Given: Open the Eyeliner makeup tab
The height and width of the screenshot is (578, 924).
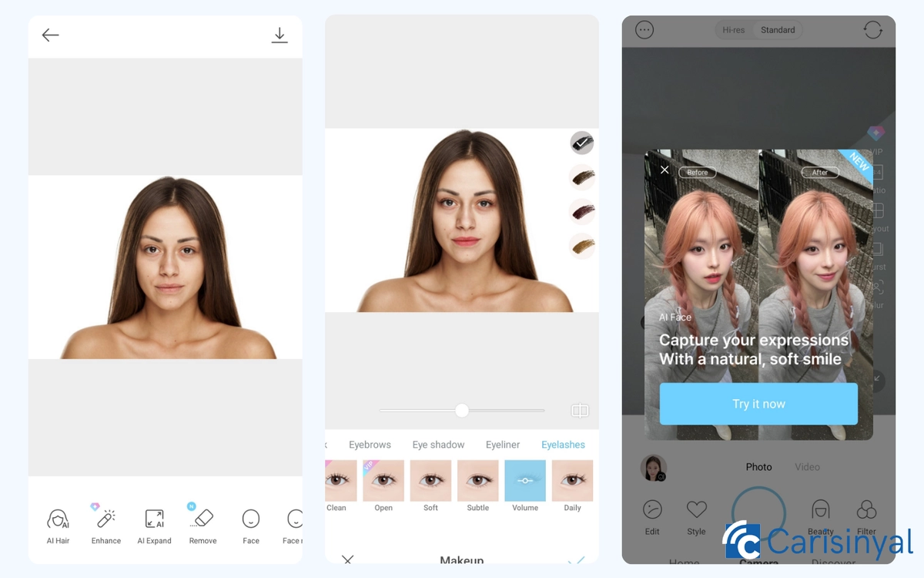Looking at the screenshot, I should pos(502,445).
